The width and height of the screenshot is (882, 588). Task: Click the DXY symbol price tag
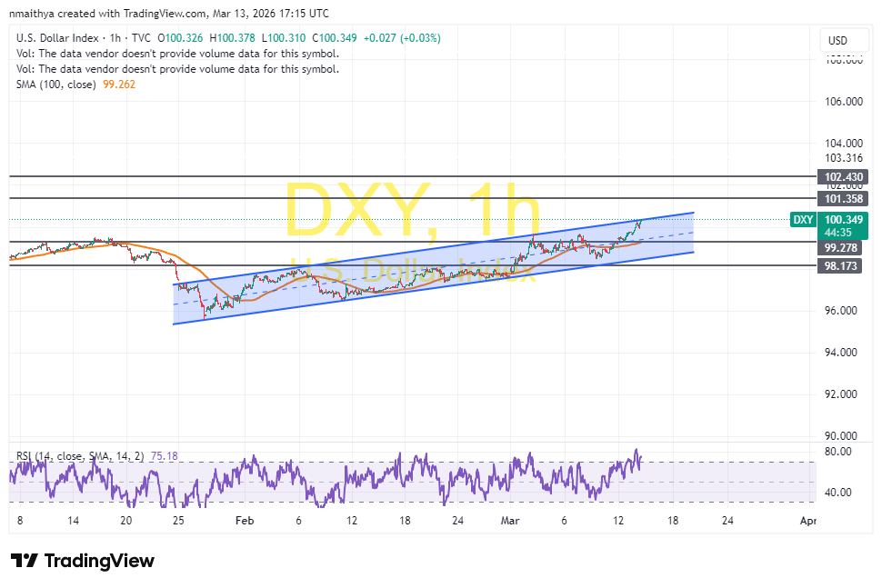(803, 220)
